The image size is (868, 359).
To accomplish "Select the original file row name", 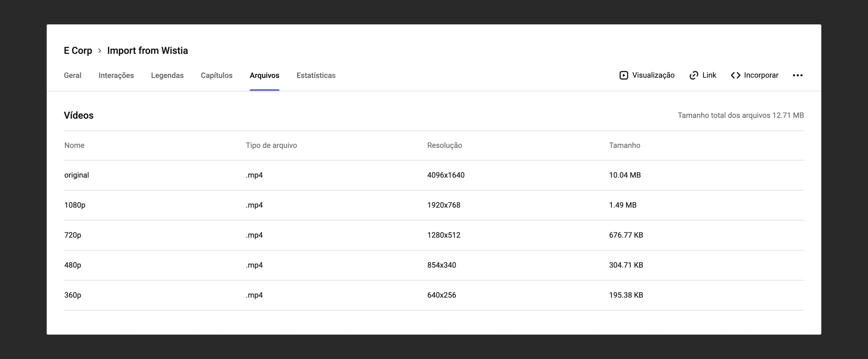I will tap(76, 175).
